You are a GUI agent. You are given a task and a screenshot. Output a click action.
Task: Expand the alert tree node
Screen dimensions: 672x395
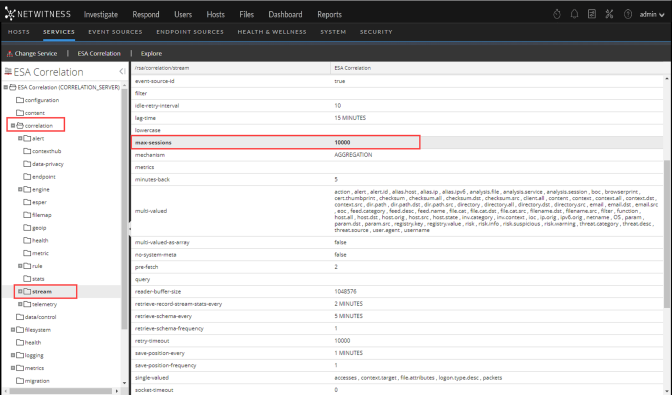click(20, 138)
